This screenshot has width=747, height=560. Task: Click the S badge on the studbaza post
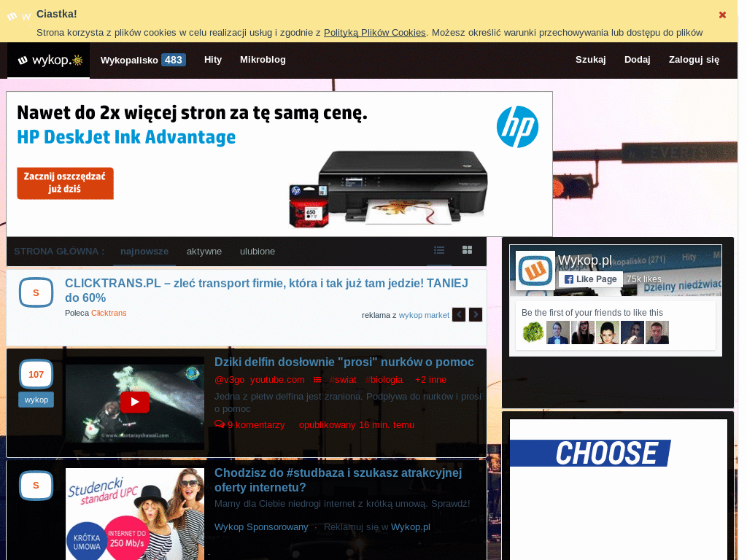(36, 485)
